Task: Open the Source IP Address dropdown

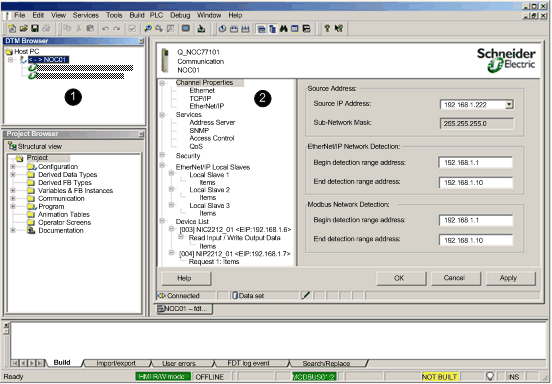Action: [509, 105]
